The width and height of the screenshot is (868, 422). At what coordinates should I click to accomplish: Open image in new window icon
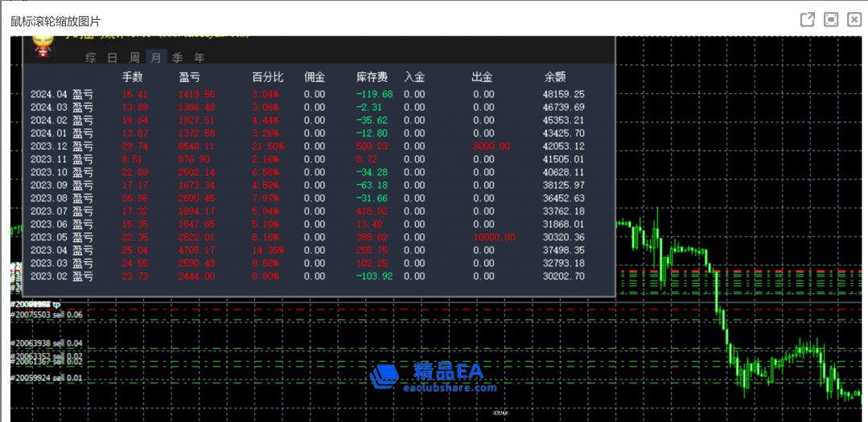pos(807,20)
